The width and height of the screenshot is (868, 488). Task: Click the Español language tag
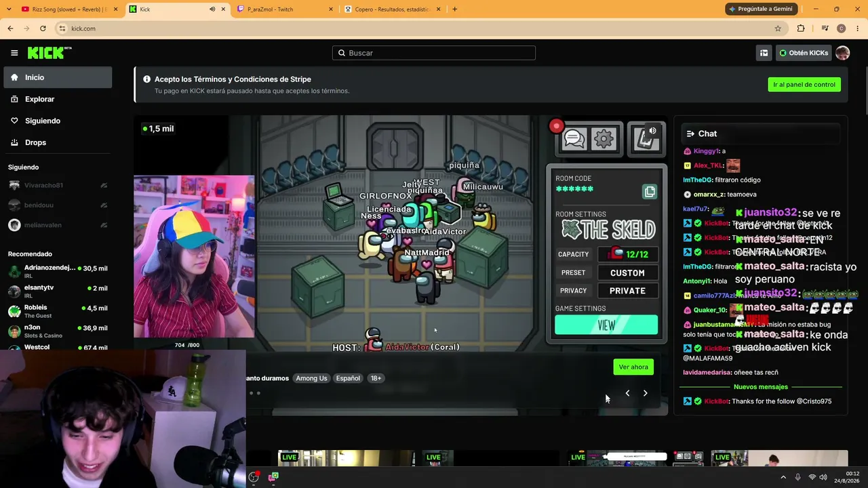click(348, 378)
